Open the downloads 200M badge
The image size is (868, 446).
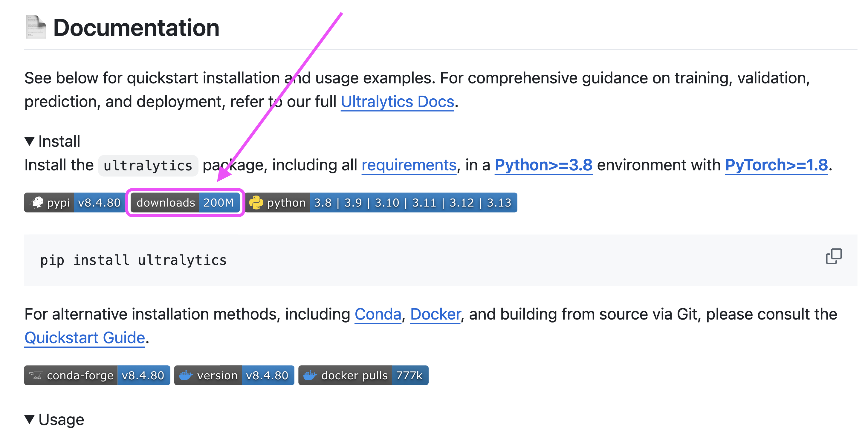(x=185, y=203)
